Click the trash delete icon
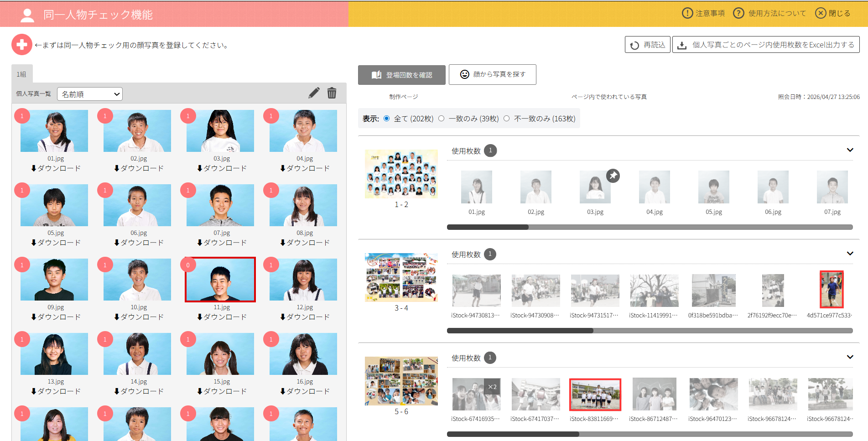The width and height of the screenshot is (868, 441). click(x=332, y=93)
